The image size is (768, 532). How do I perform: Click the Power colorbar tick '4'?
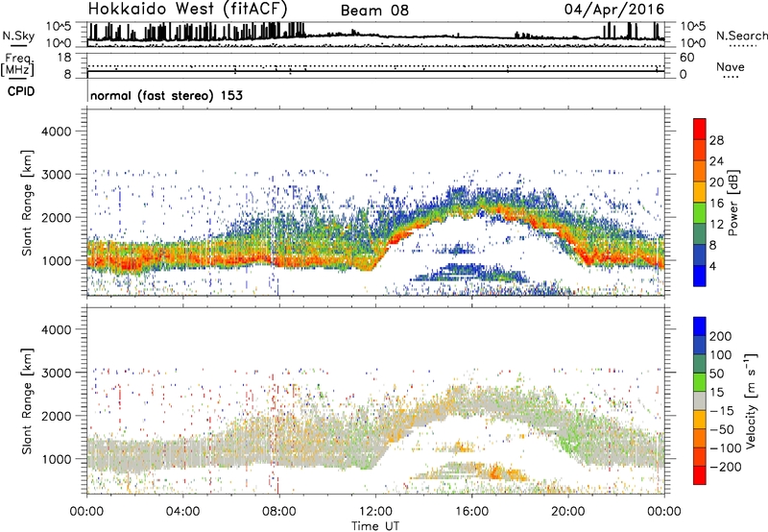[713, 266]
